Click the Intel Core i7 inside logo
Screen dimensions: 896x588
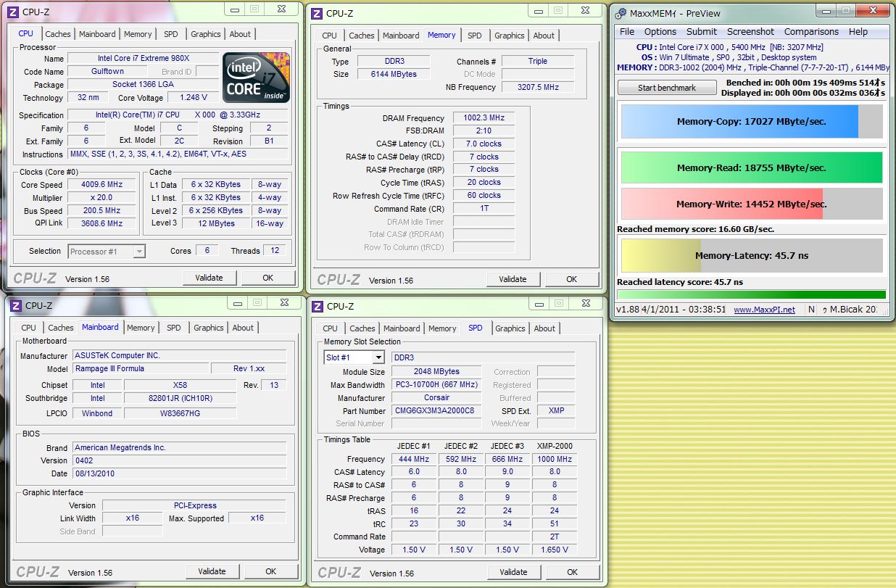256,77
